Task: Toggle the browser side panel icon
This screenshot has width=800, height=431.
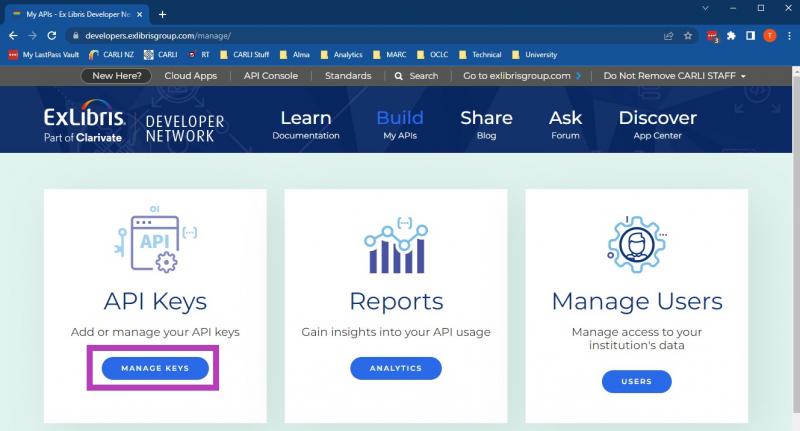Action: tap(751, 36)
